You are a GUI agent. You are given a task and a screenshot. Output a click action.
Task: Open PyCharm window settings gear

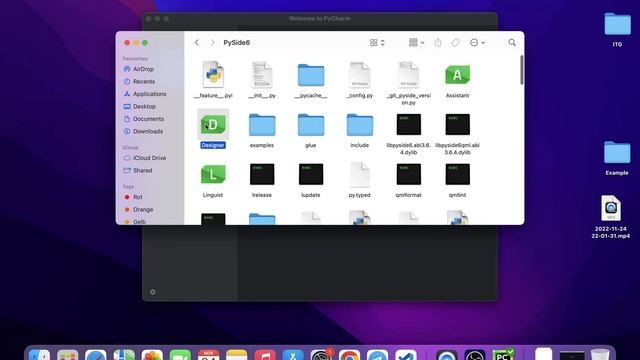tap(153, 292)
